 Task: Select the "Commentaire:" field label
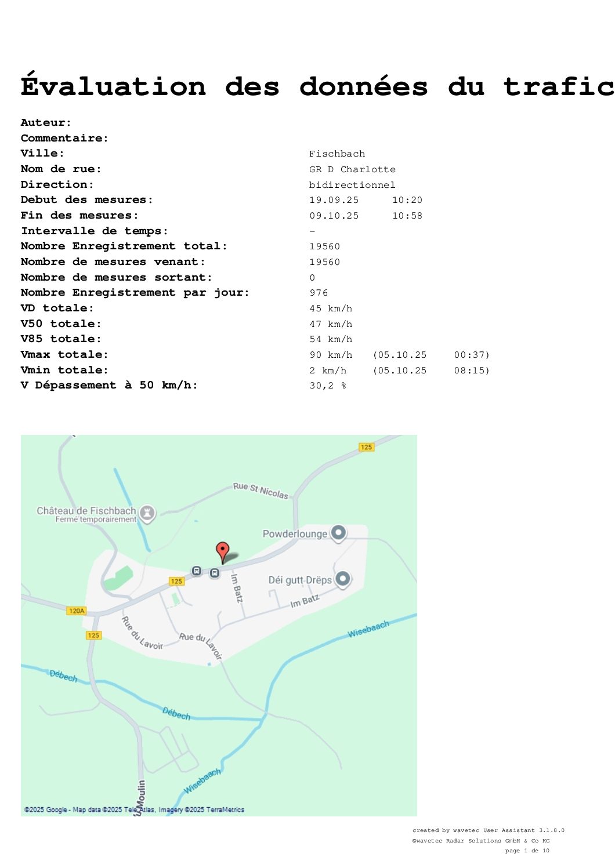[x=65, y=138]
